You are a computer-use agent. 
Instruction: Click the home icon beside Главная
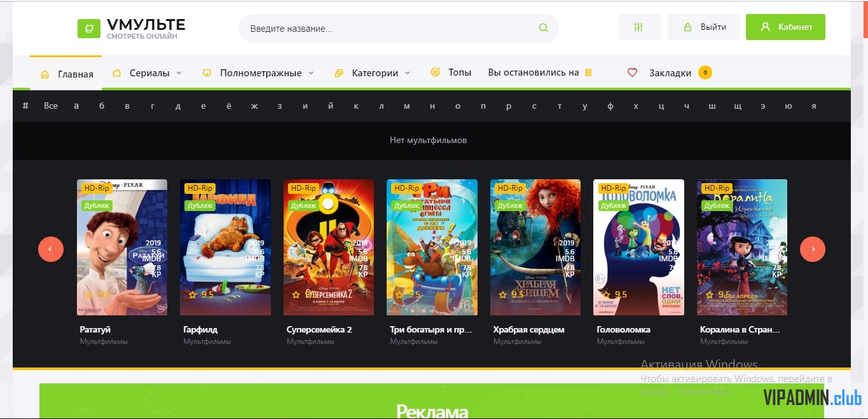pyautogui.click(x=45, y=74)
